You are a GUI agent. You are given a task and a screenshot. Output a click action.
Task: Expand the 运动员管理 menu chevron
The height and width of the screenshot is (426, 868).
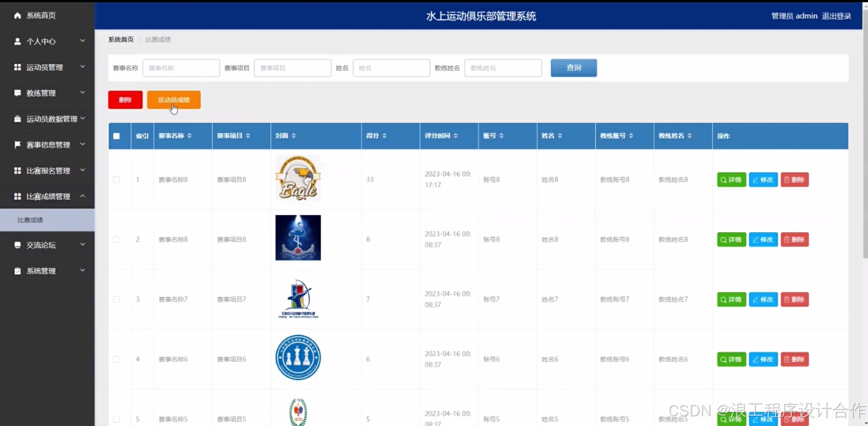tap(83, 67)
